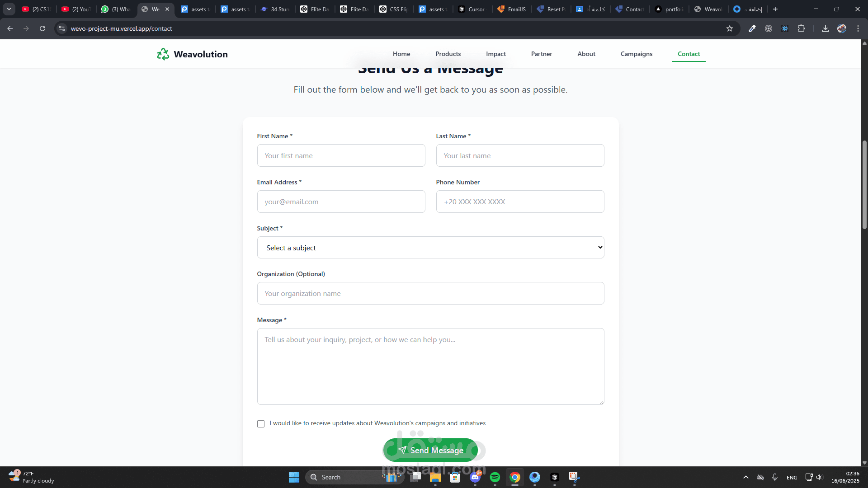Viewport: 868px width, 488px height.
Task: Open the tab search chevron in Chrome
Action: pyautogui.click(x=9, y=9)
